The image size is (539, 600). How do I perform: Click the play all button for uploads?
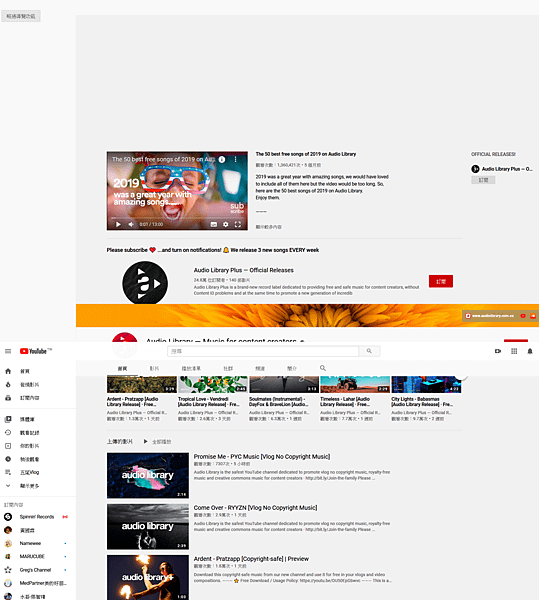(157, 442)
